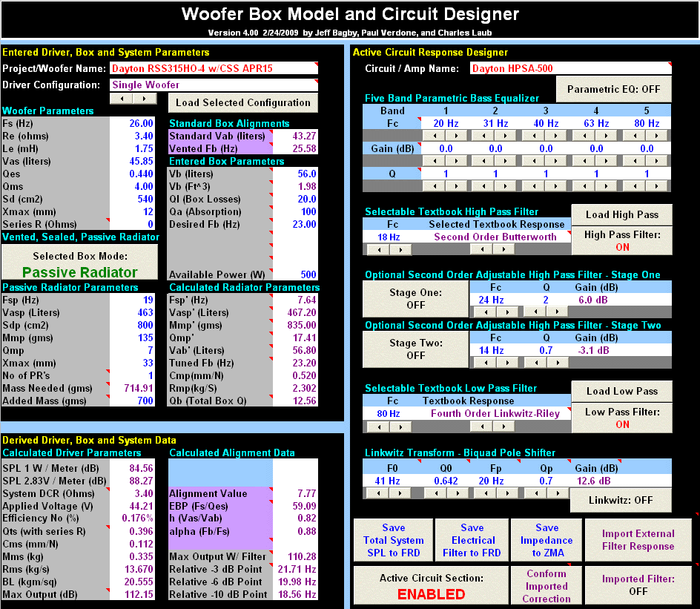
Task: Toggle the High Pass Filter ON switch
Action: coord(622,240)
